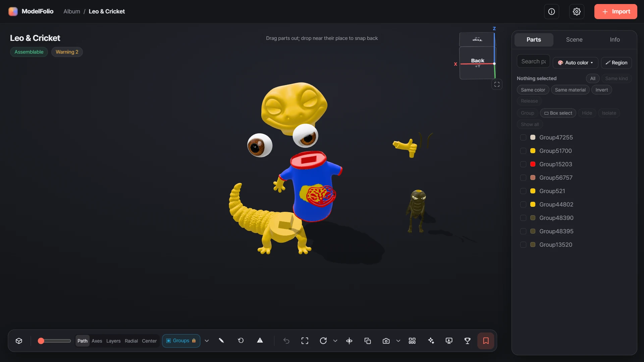Check the Group47255 checkbox
The height and width of the screenshot is (362, 644).
click(x=523, y=137)
